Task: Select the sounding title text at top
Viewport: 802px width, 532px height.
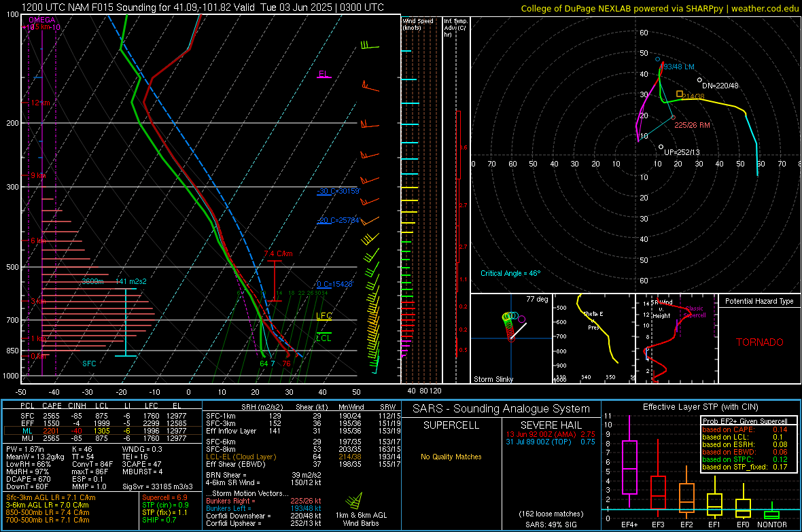Action: [203, 7]
